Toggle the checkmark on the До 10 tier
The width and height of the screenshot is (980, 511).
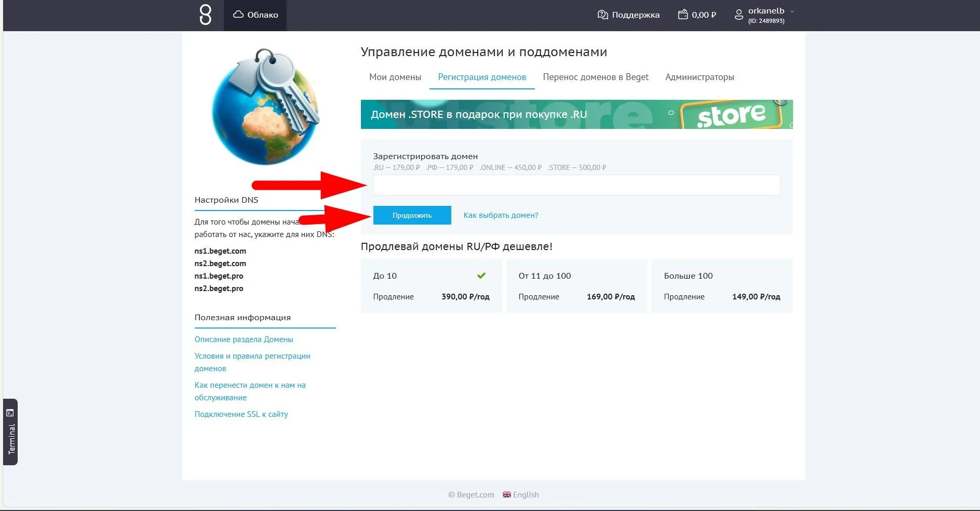tap(481, 276)
